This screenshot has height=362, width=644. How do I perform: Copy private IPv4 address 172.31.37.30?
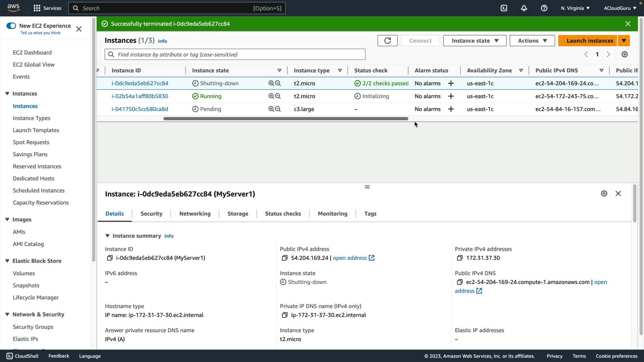coord(460,258)
